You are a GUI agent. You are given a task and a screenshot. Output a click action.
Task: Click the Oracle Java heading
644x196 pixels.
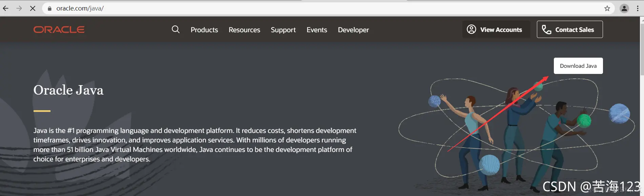(x=68, y=90)
